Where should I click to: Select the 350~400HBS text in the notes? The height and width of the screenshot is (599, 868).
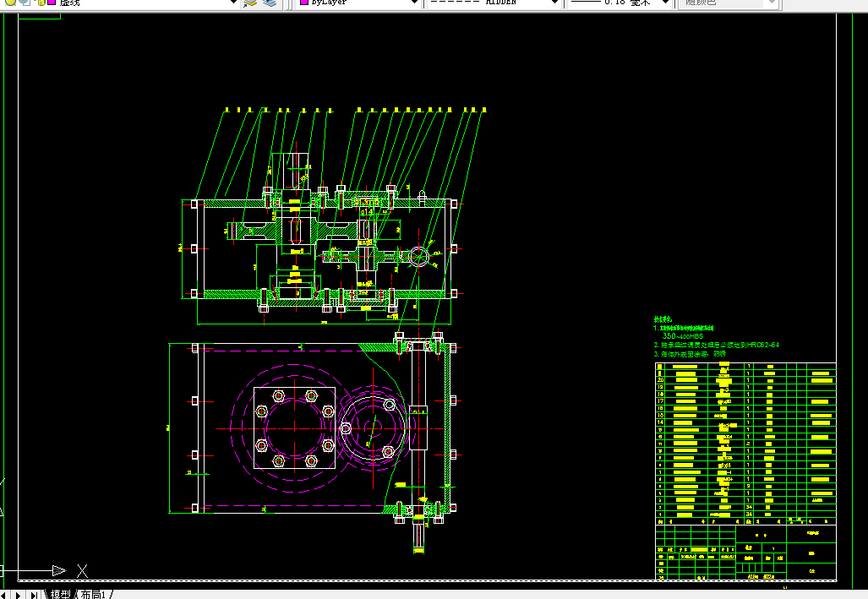pos(683,336)
